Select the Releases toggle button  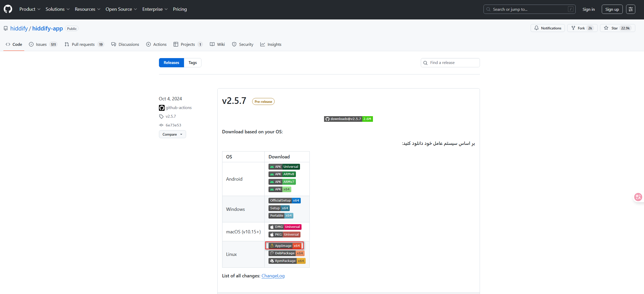coord(171,63)
